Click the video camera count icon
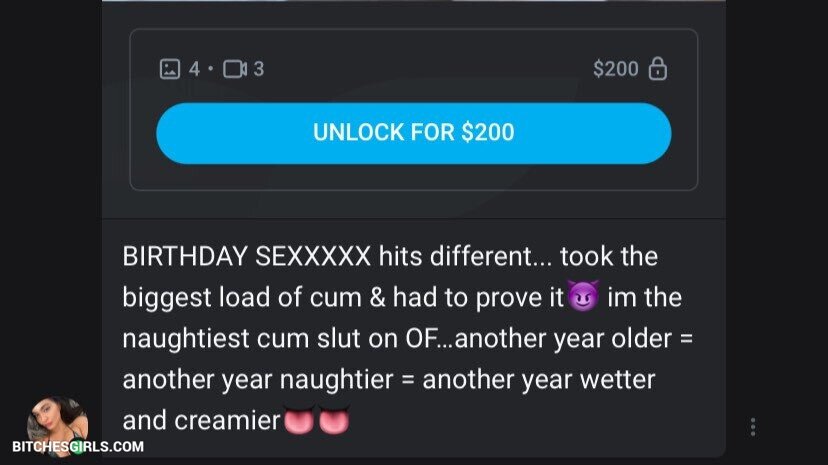 pyautogui.click(x=235, y=69)
